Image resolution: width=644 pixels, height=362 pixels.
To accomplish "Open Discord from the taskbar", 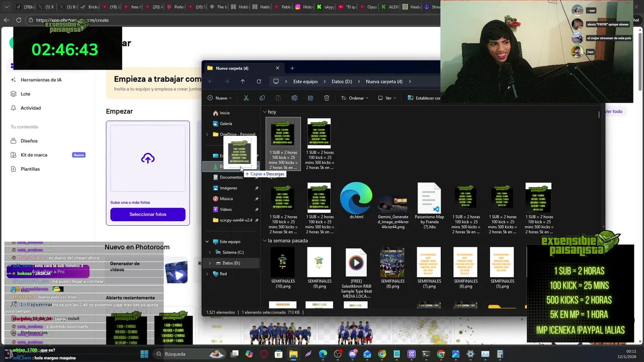I will [x=352, y=354].
